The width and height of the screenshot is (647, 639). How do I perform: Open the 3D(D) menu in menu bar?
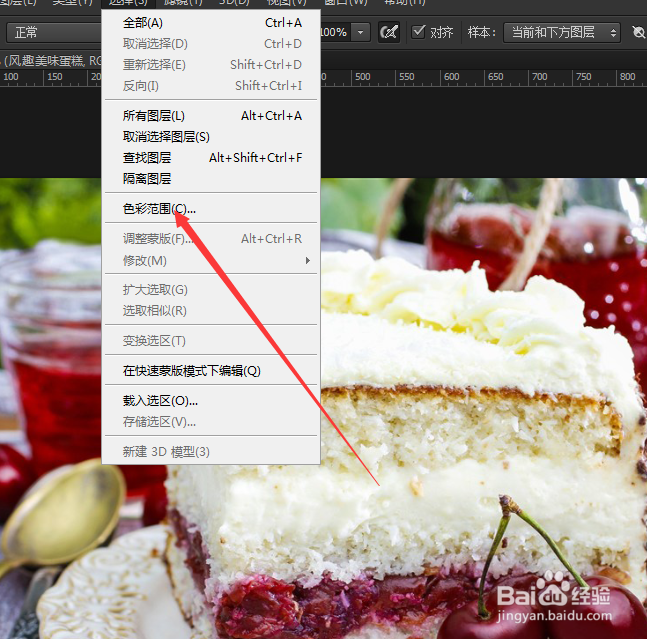234,2
